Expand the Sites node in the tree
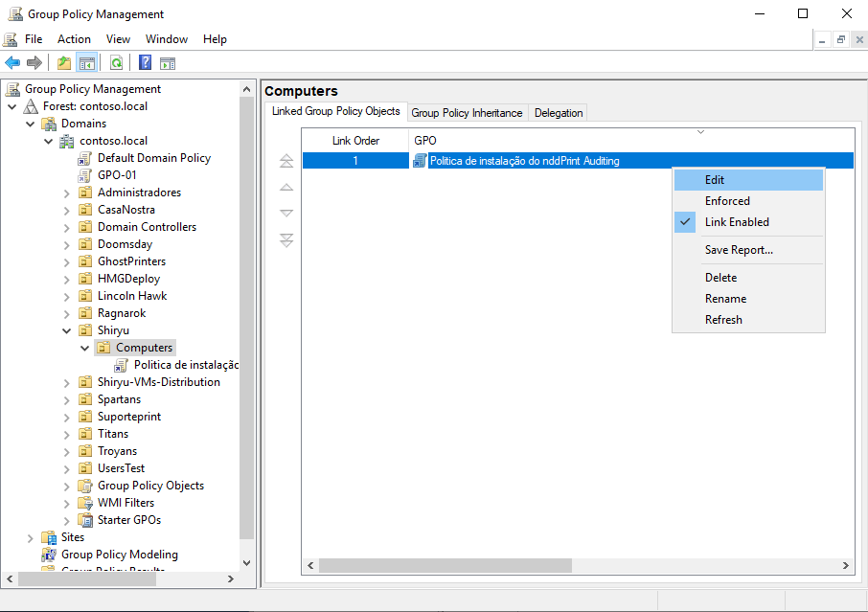868x612 pixels. [x=31, y=537]
